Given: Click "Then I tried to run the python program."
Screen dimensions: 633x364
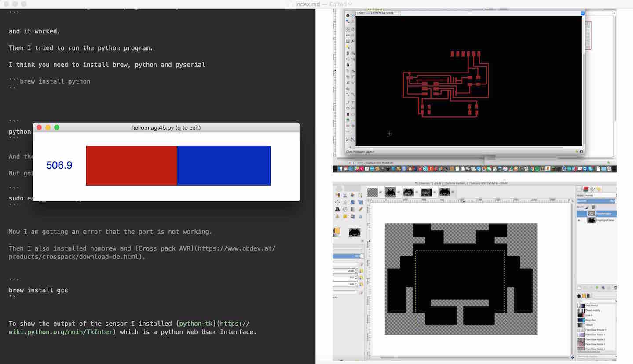Looking at the screenshot, I should [x=81, y=48].
